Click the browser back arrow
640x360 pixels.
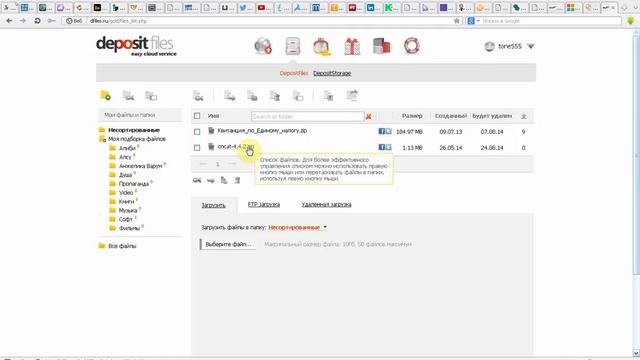[x=9, y=20]
